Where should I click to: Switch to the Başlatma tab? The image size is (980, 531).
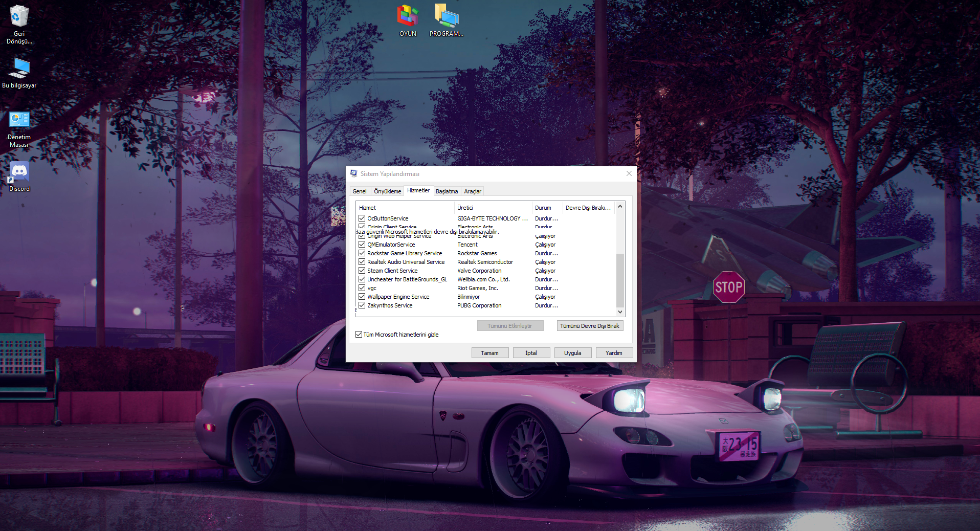coord(447,191)
